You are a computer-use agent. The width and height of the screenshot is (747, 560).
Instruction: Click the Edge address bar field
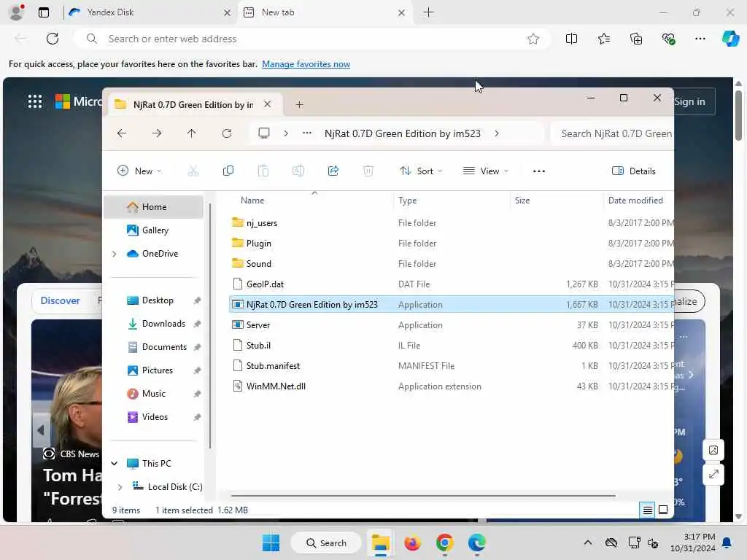coord(312,39)
